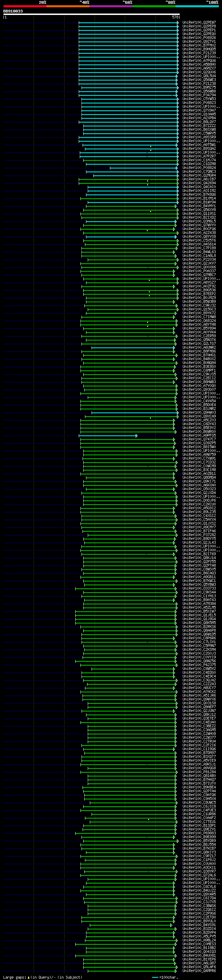Select the orange ~40% identity legend segment
Viewport: 222px width, 980px height.
point(68,6)
